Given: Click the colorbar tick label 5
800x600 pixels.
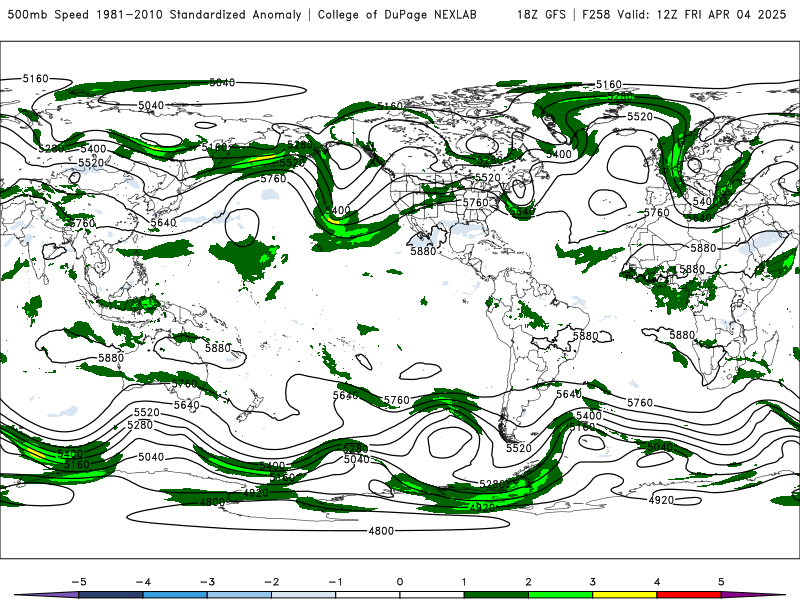Looking at the screenshot, I should pos(721,582).
